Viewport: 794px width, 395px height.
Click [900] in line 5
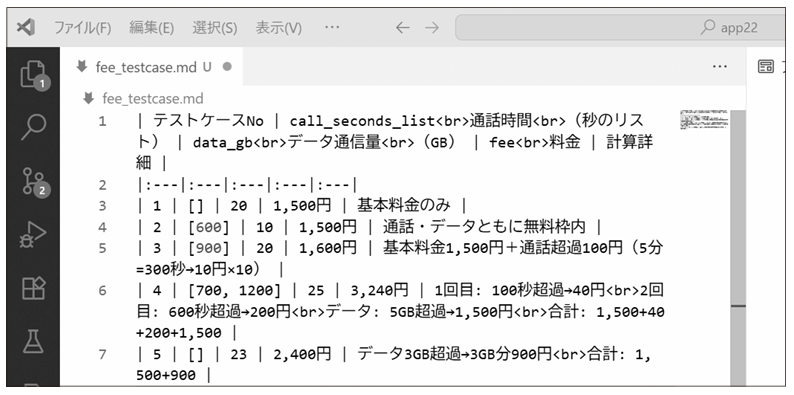point(208,249)
